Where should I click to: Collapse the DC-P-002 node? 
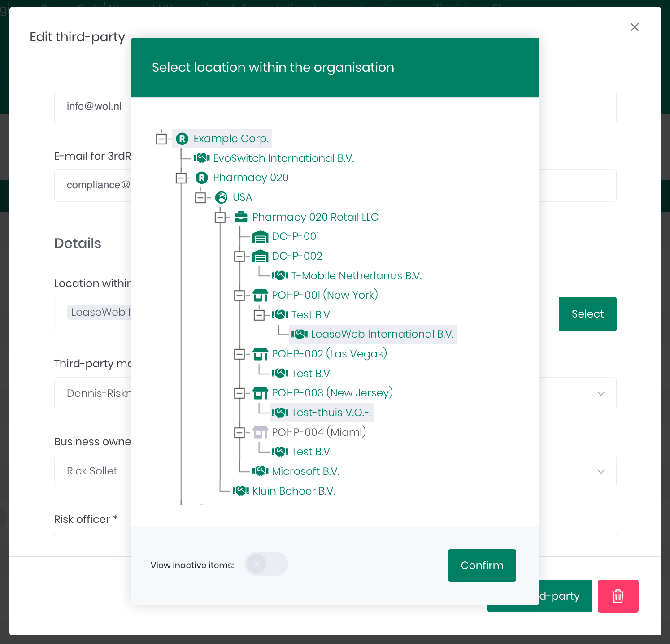click(239, 256)
